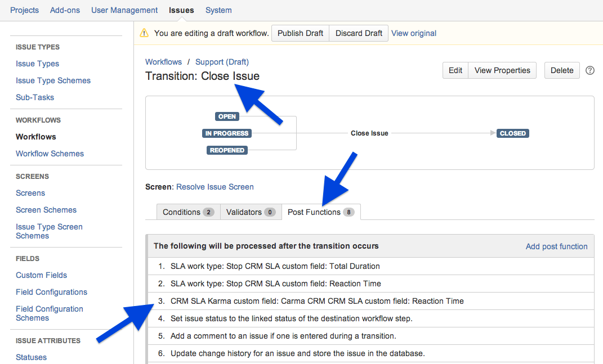603x364 pixels.
Task: Switch to the Validators tab
Action: (251, 212)
